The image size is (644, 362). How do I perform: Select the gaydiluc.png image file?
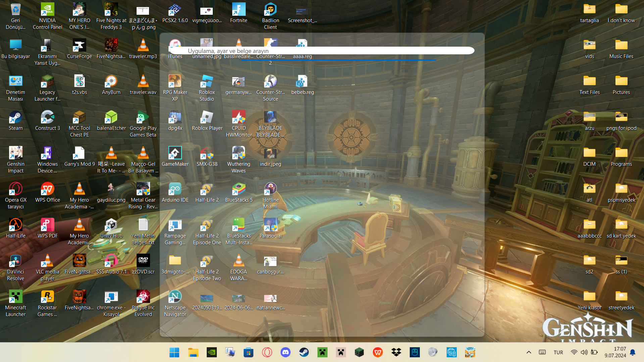[111, 192]
